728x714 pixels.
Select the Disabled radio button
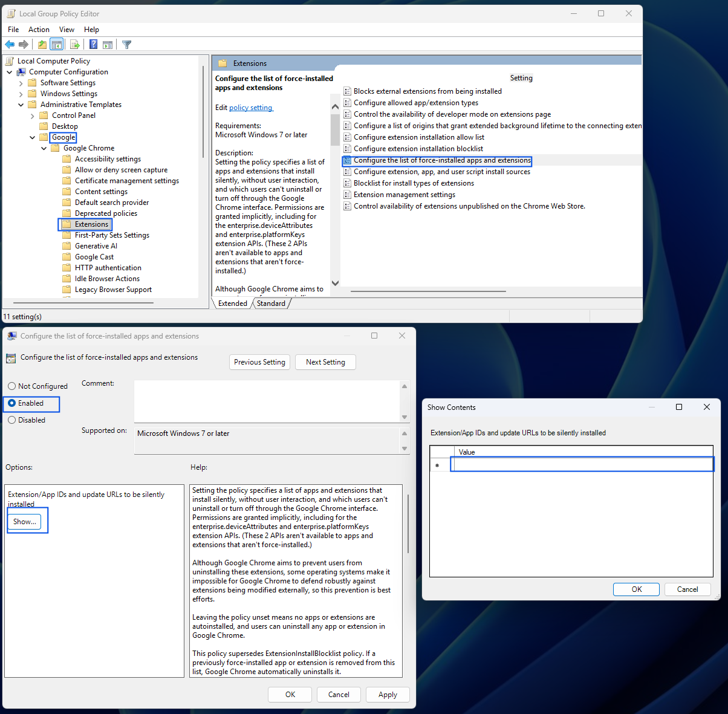click(11, 420)
